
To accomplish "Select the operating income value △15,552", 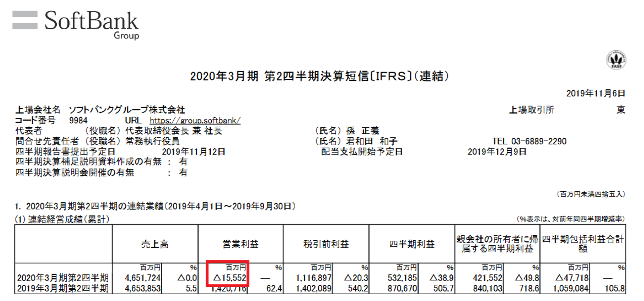I will (229, 278).
